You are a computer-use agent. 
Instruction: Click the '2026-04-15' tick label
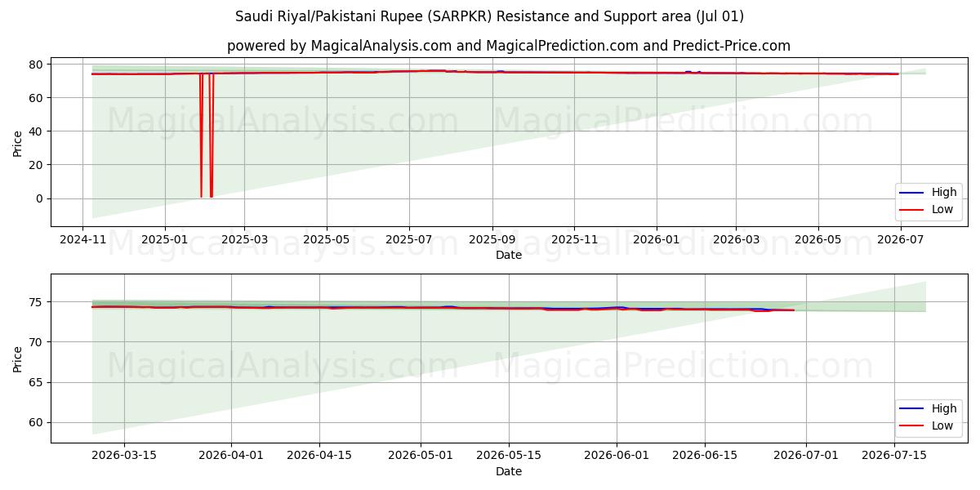[319, 456]
